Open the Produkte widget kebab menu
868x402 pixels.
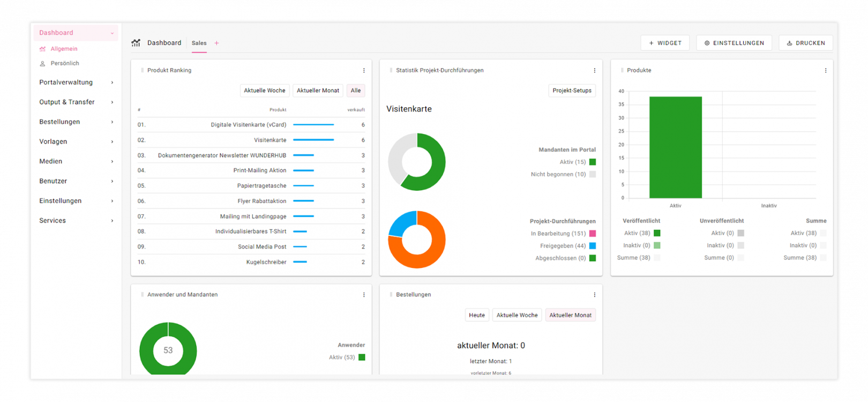coord(825,70)
